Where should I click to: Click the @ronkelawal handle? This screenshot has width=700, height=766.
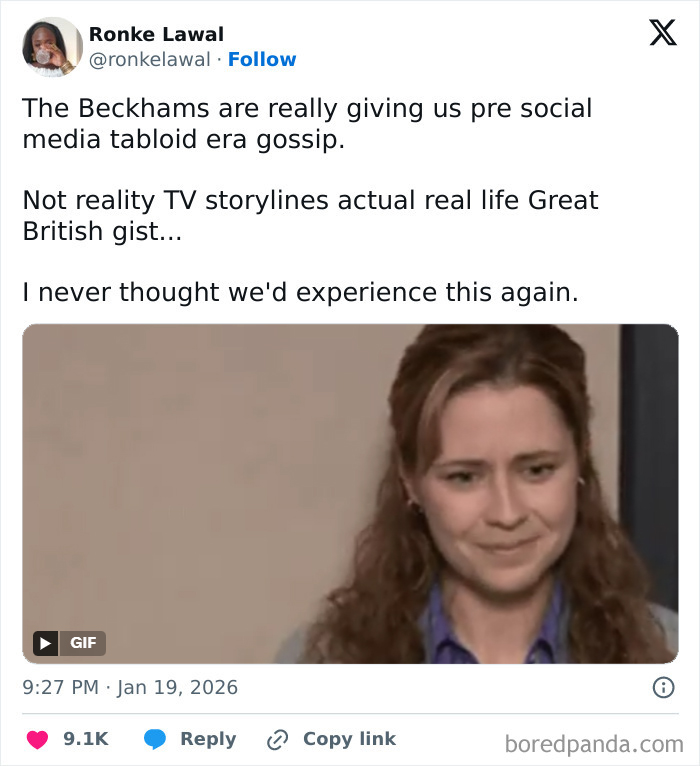pyautogui.click(x=150, y=59)
